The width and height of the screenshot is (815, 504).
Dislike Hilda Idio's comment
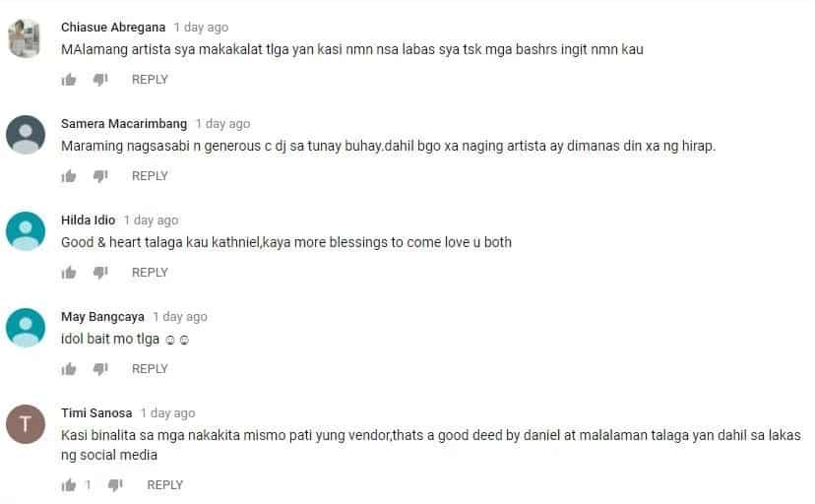tap(99, 273)
